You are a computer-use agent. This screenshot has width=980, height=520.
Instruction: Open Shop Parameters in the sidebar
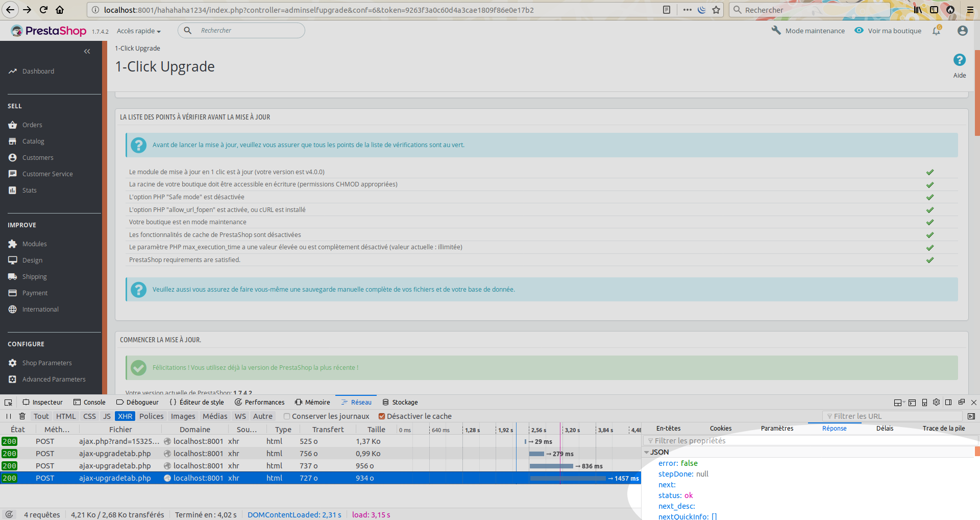(x=47, y=363)
